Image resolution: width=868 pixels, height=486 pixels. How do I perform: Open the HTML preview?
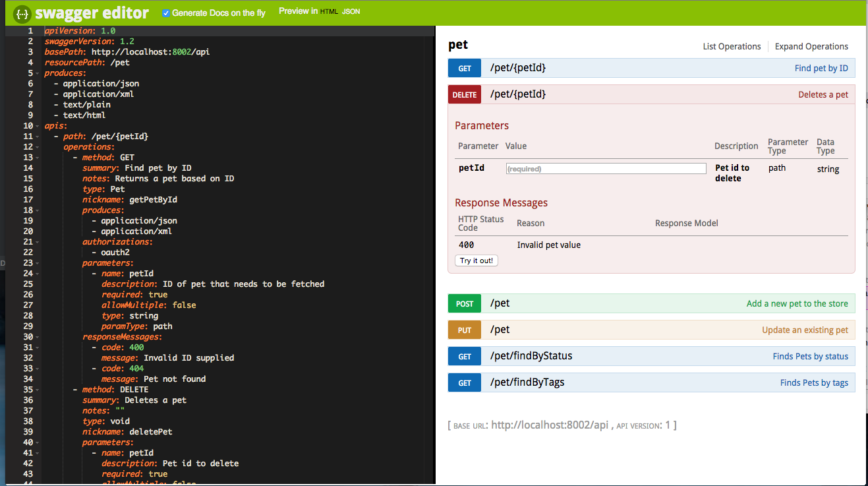[x=329, y=12]
